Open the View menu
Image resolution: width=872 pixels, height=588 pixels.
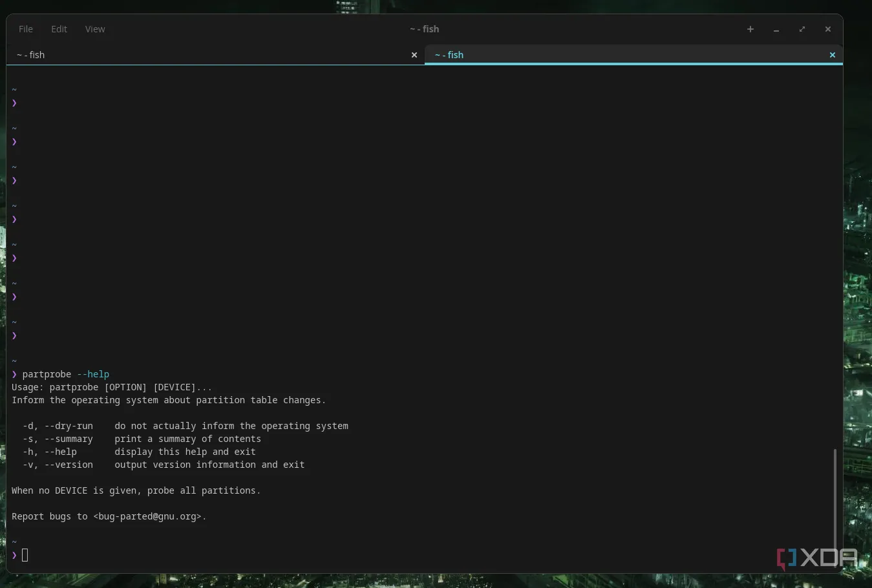pyautogui.click(x=95, y=29)
